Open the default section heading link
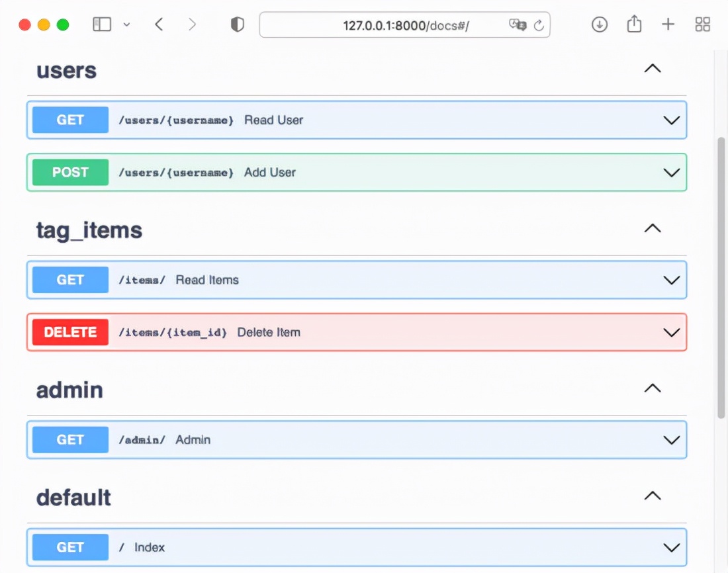The width and height of the screenshot is (728, 573). click(73, 498)
